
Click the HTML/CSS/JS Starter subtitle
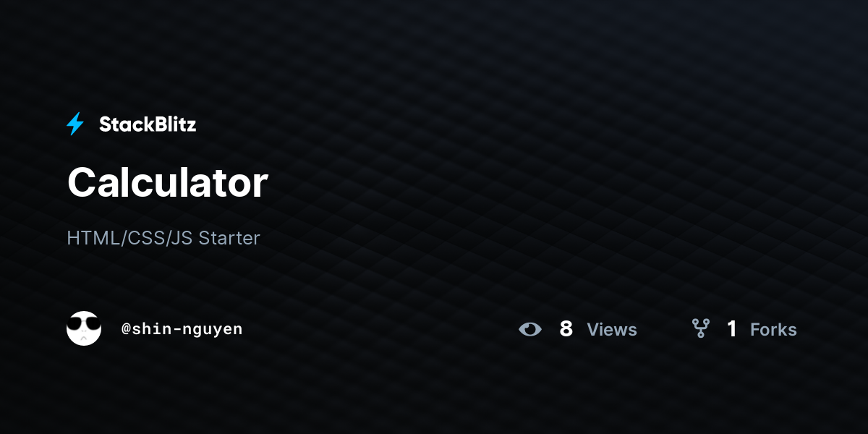(x=163, y=238)
